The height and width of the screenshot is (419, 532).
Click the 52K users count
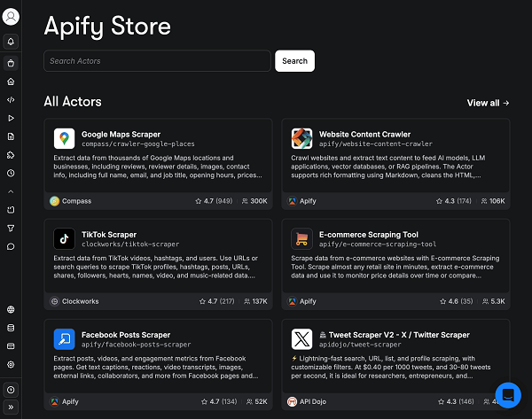click(x=257, y=401)
